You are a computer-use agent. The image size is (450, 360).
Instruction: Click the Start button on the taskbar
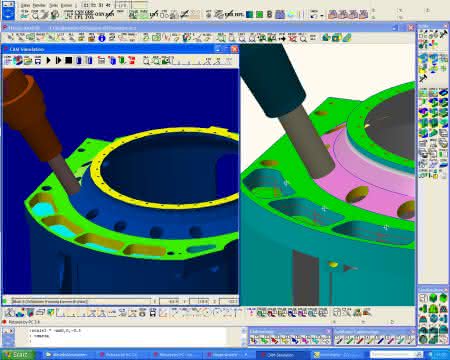coord(18,355)
